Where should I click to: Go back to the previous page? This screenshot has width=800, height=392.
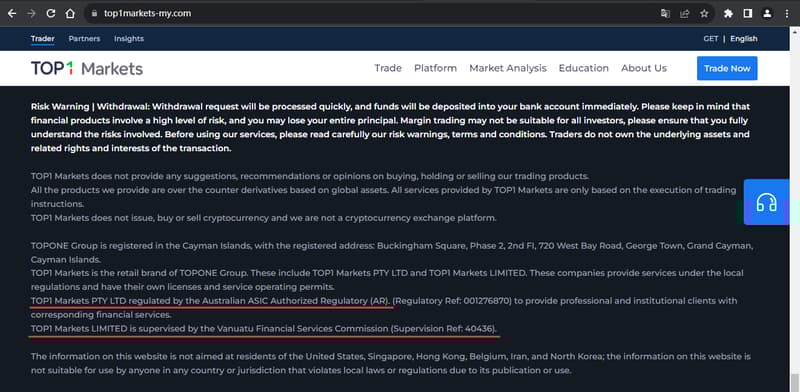click(12, 14)
